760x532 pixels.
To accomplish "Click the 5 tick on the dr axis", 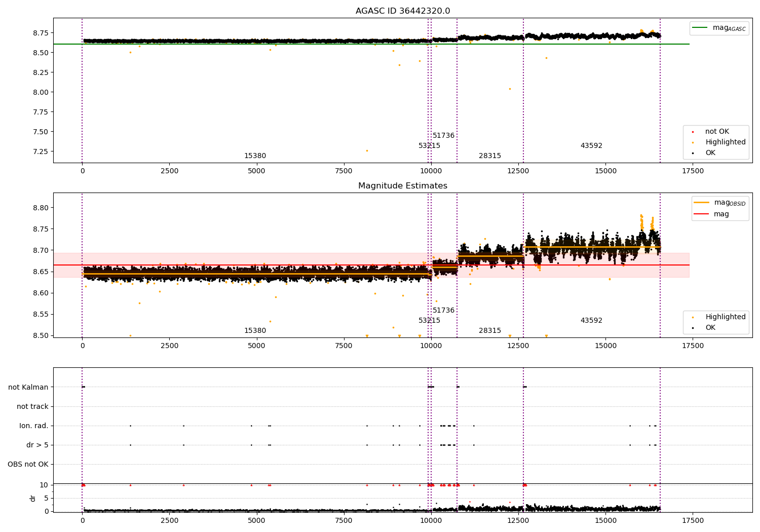I will [x=46, y=499].
